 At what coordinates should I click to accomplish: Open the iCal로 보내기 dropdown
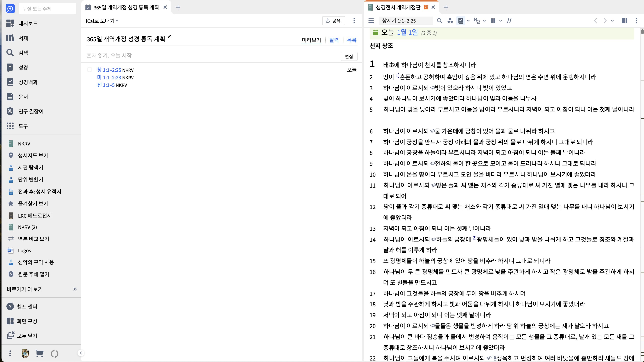(x=102, y=21)
